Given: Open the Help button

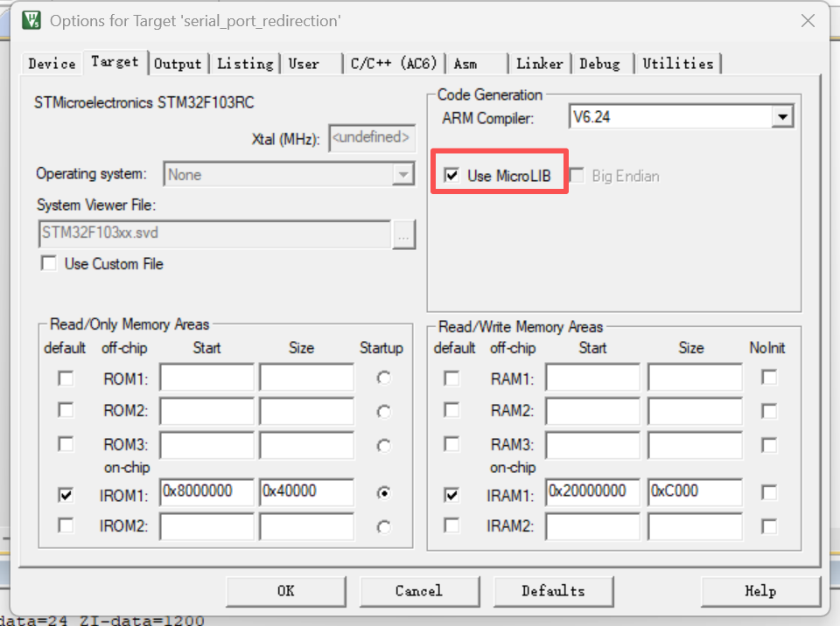Looking at the screenshot, I should (760, 591).
